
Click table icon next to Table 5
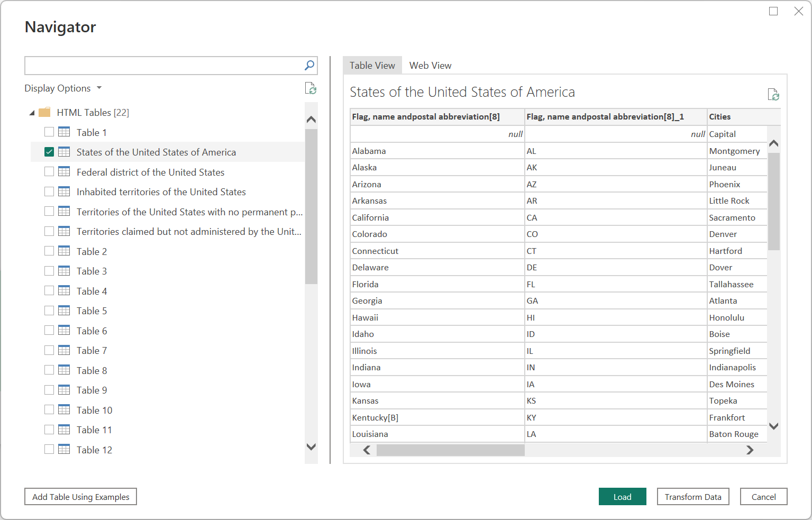64,311
